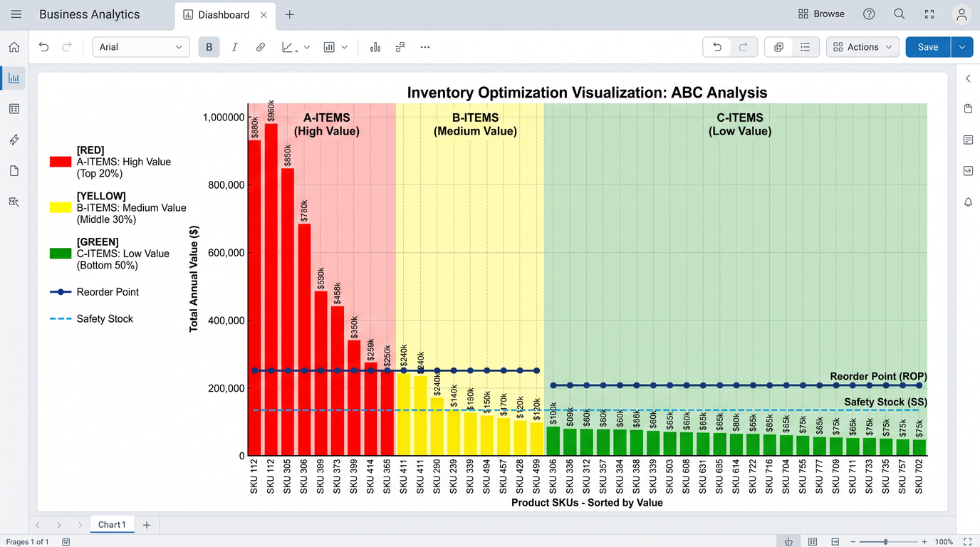Go to Home in left sidebar

(x=14, y=47)
